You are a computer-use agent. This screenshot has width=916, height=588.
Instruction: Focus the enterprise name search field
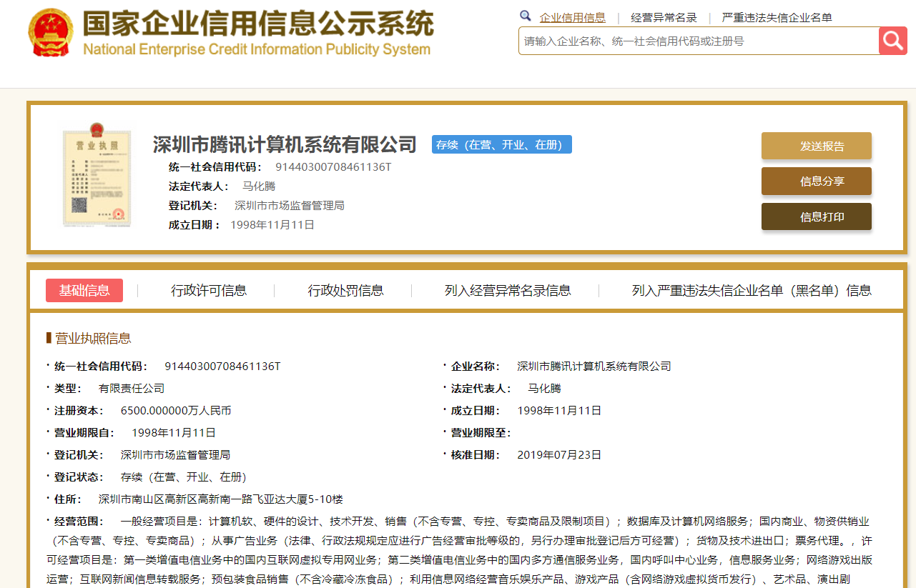pyautogui.click(x=699, y=41)
